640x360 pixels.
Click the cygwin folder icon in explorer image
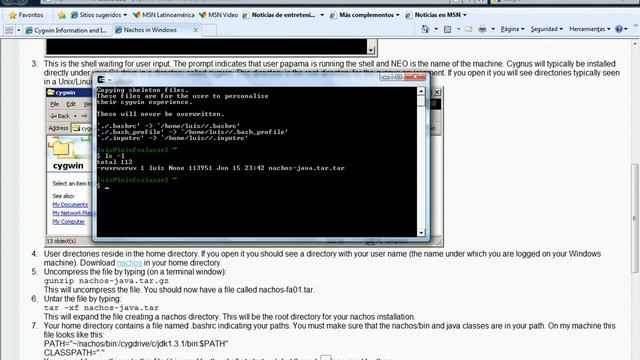click(62, 149)
